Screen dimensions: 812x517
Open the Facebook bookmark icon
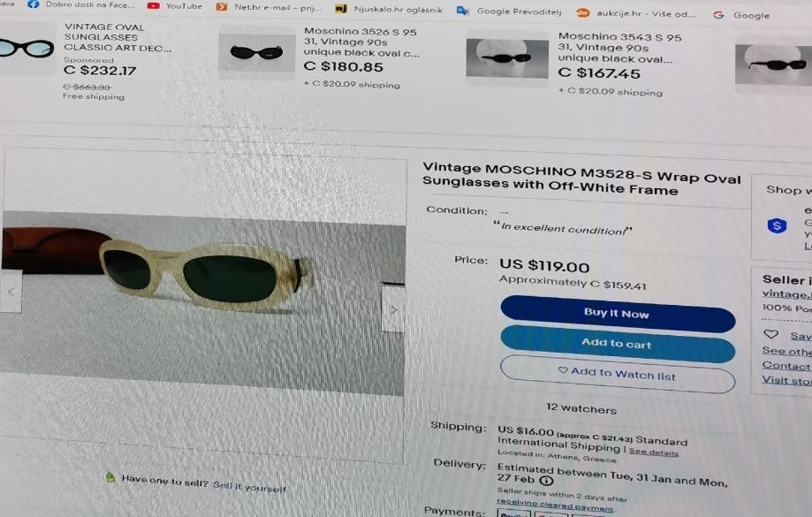pyautogui.click(x=34, y=4)
